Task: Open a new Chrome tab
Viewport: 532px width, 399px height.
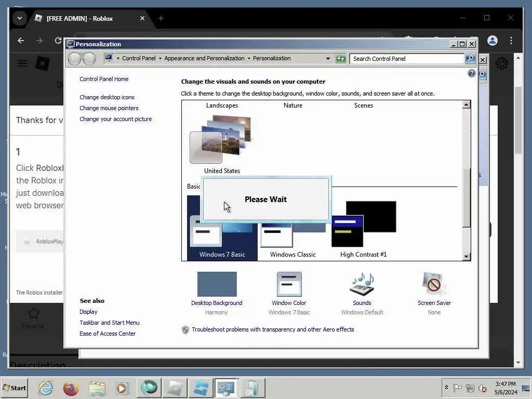Action: coord(161,18)
